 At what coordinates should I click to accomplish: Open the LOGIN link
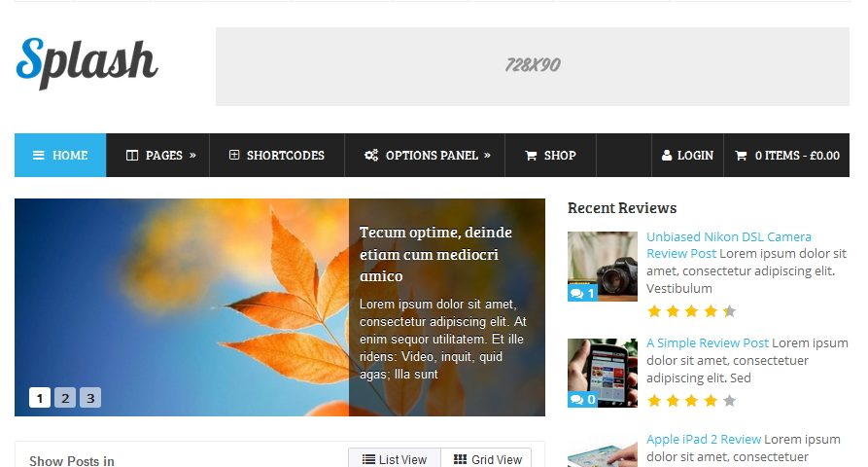687,155
